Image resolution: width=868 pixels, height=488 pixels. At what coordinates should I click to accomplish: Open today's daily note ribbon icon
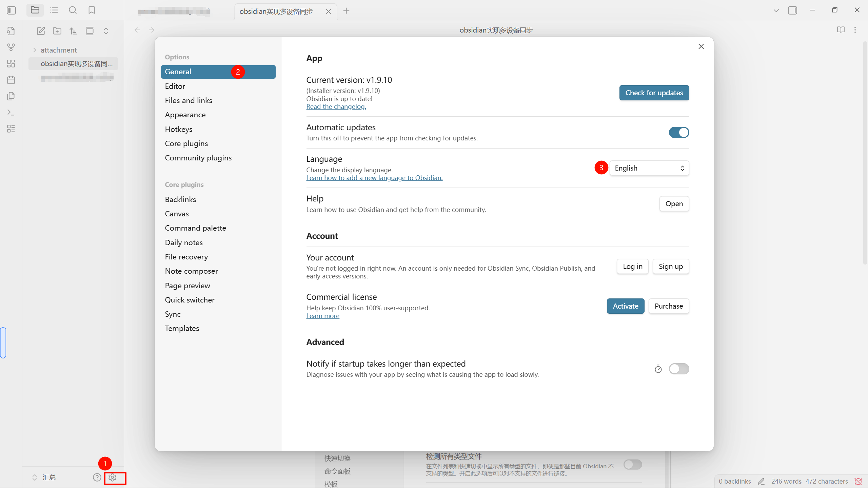pos(11,80)
